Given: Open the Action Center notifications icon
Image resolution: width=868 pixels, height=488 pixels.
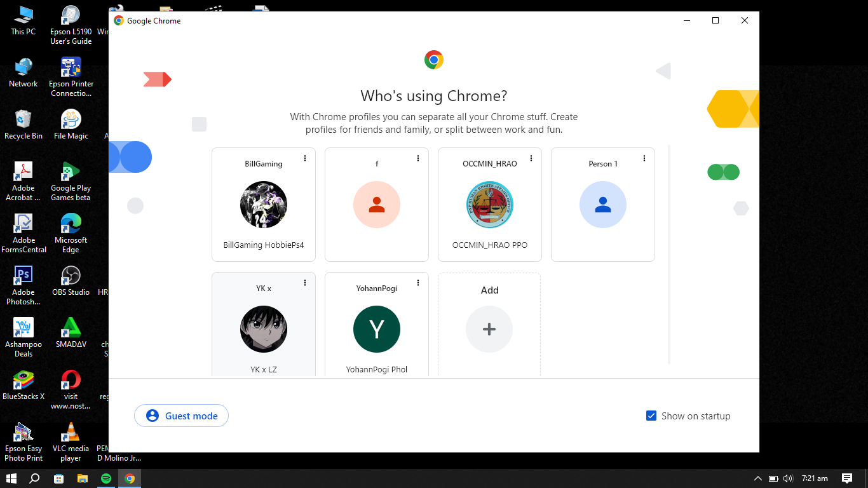Looking at the screenshot, I should pos(847,478).
